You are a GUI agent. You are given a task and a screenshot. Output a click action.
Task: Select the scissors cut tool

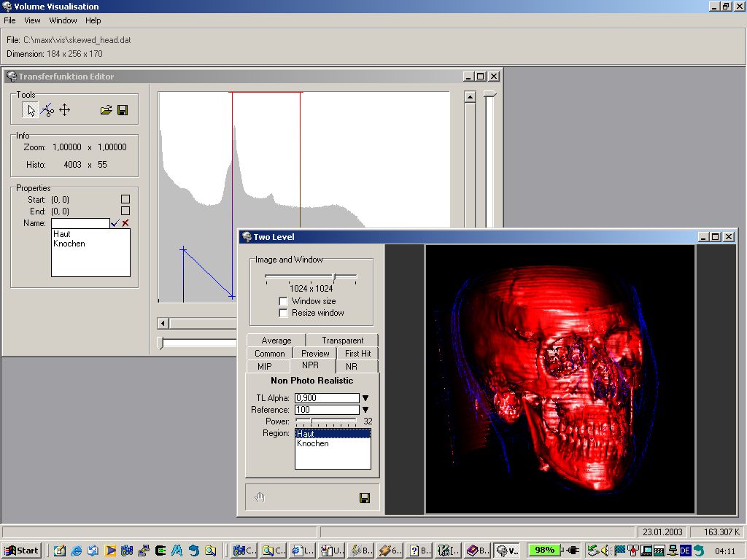coord(47,110)
